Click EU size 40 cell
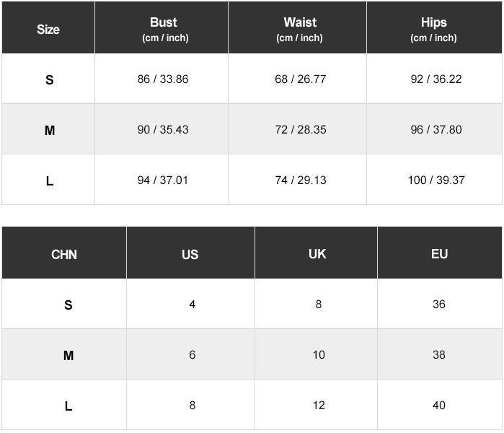This screenshot has height=433, width=504. coord(439,406)
